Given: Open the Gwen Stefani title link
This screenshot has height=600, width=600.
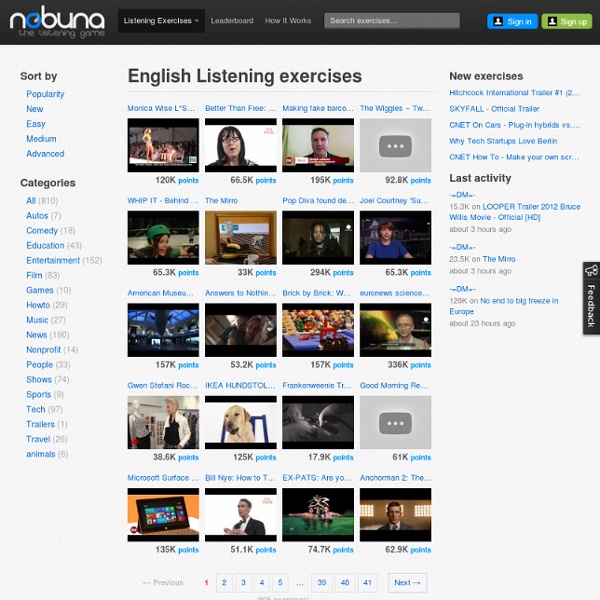Looking at the screenshot, I should coord(163,386).
